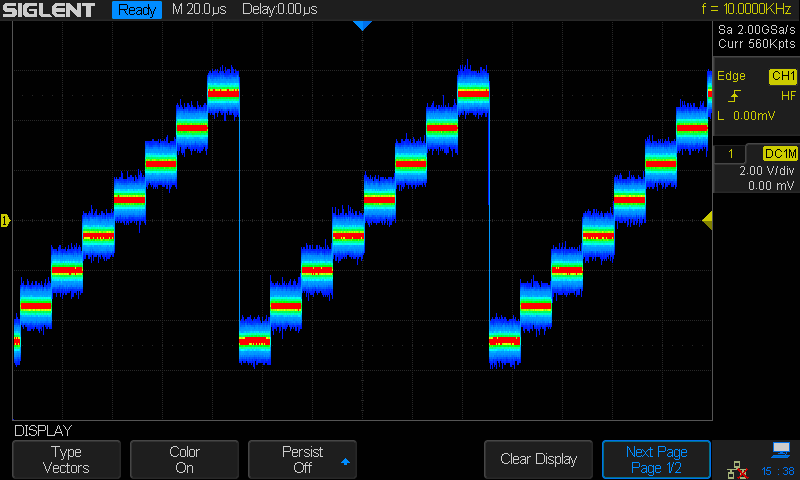Open the Edge trigger type panel
Screen dimensions: 800x480
click(731, 77)
